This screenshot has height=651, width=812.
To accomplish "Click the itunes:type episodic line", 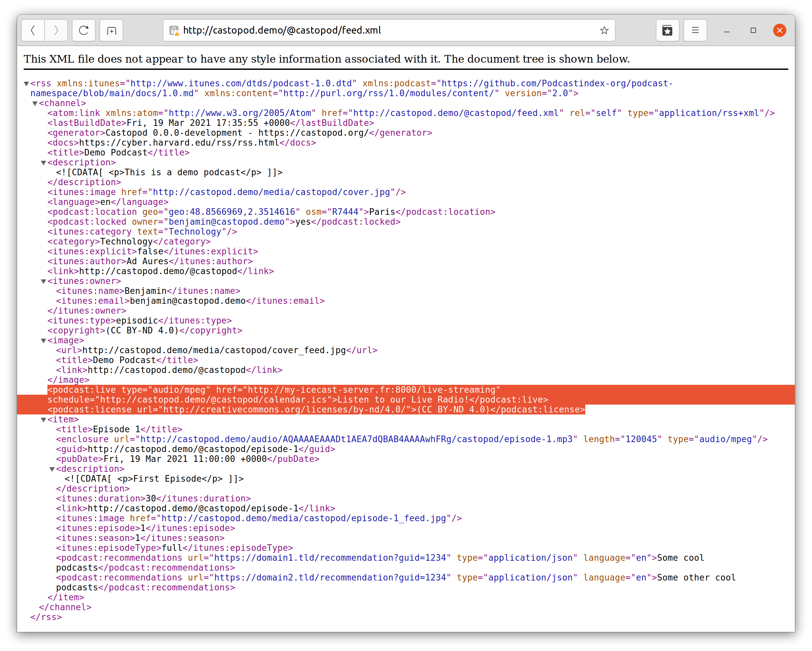I will [x=139, y=321].
